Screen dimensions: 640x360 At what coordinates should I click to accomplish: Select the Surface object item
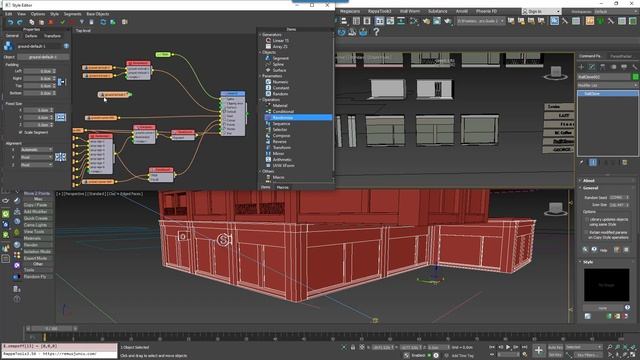coord(279,70)
